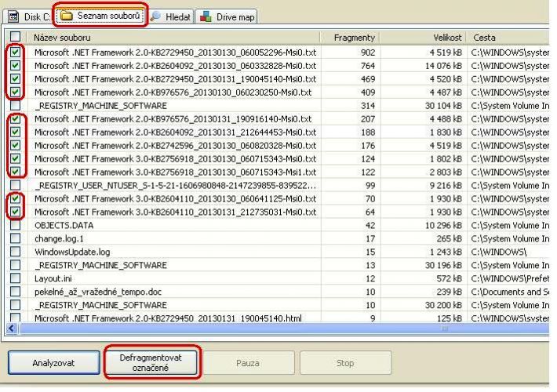Open the Drive map tab
Image resolution: width=557 pixels, height=392 pixels.
tap(226, 16)
